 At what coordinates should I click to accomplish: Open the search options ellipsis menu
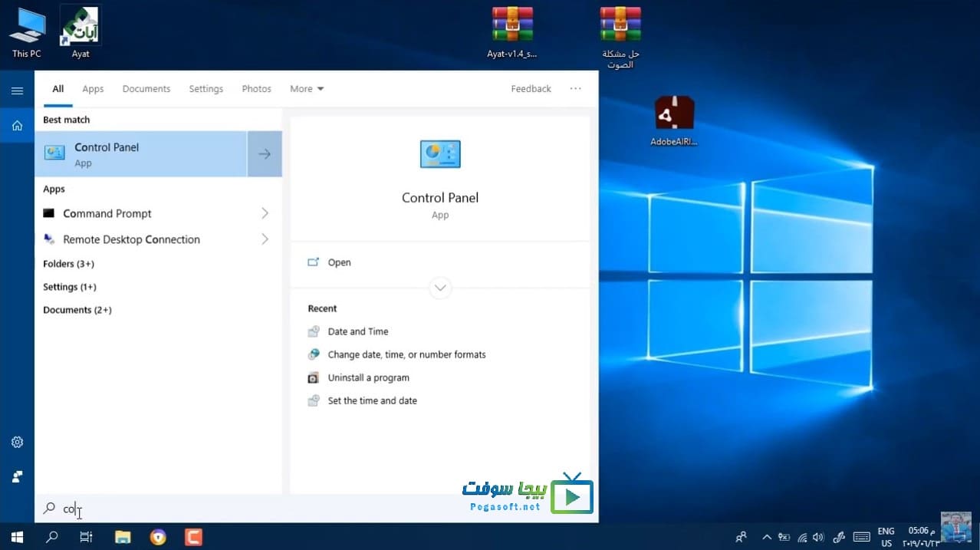click(x=575, y=89)
